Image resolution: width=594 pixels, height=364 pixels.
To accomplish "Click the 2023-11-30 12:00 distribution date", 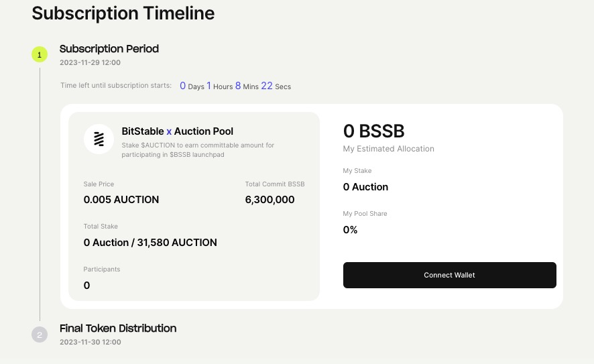I will click(90, 342).
